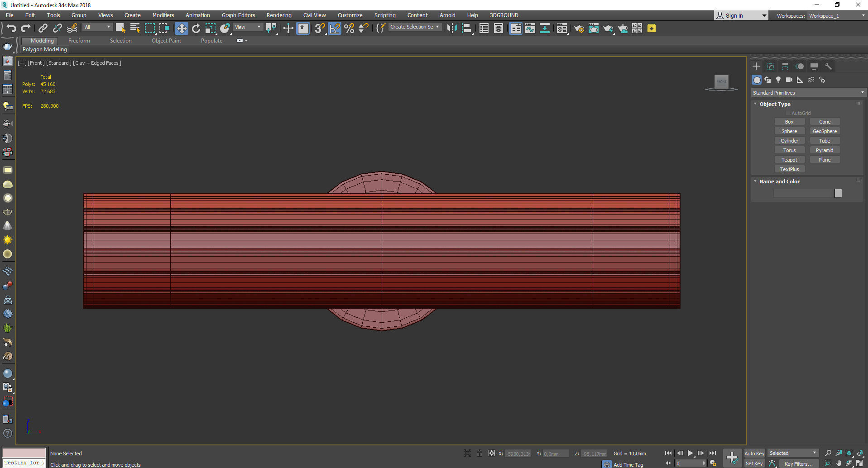The image size is (868, 468).
Task: Toggle the selection lock padlock icon
Action: [479, 453]
